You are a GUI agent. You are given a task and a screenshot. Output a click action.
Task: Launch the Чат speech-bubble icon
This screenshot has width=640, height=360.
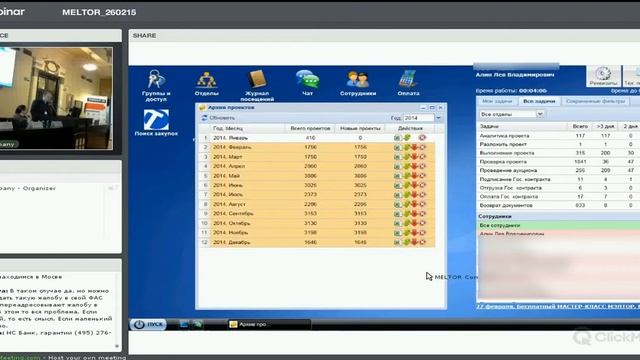coord(307,83)
